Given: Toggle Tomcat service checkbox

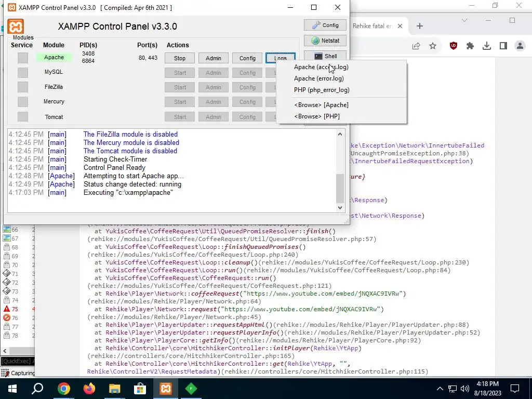Looking at the screenshot, I should tap(23, 116).
